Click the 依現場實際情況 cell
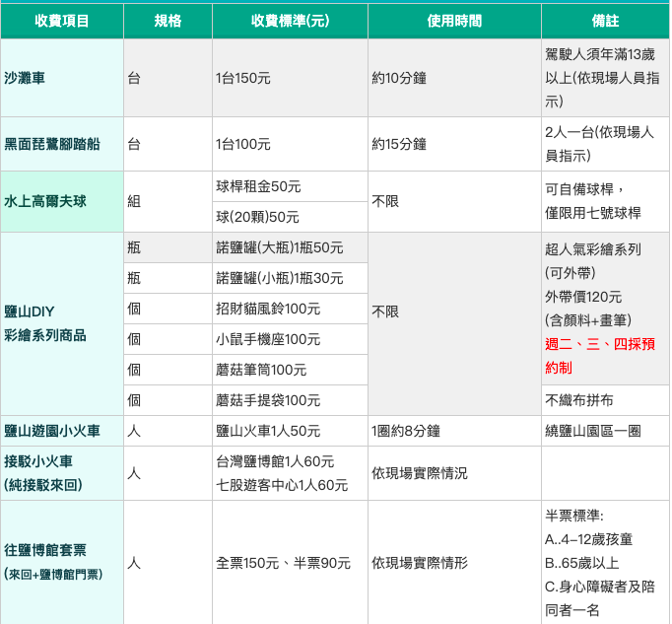This screenshot has width=672, height=624. point(454,473)
